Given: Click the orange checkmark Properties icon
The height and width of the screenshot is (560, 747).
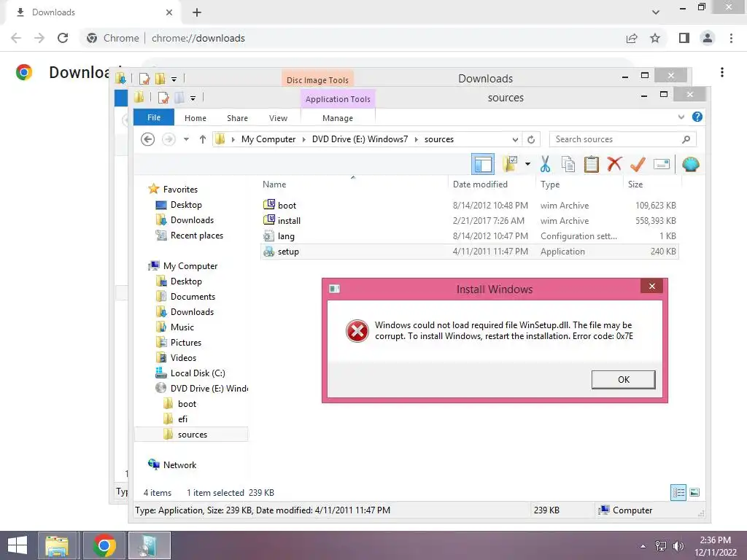Looking at the screenshot, I should coord(638,164).
